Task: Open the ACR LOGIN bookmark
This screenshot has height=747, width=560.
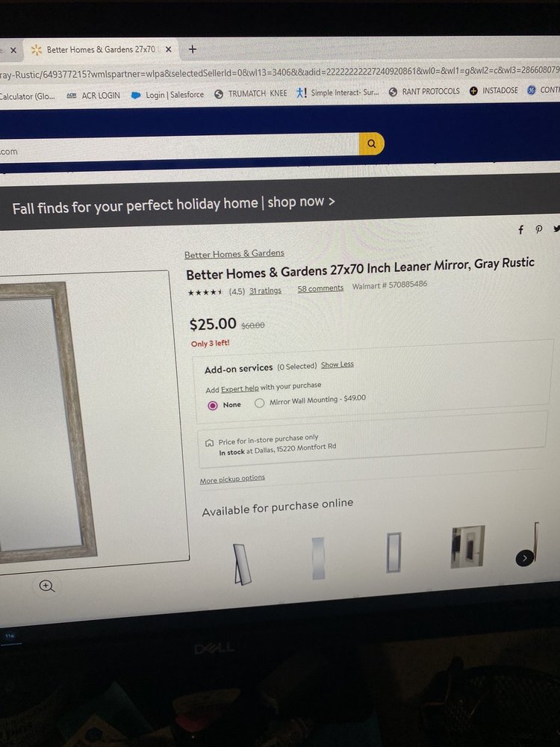Action: (x=93, y=96)
